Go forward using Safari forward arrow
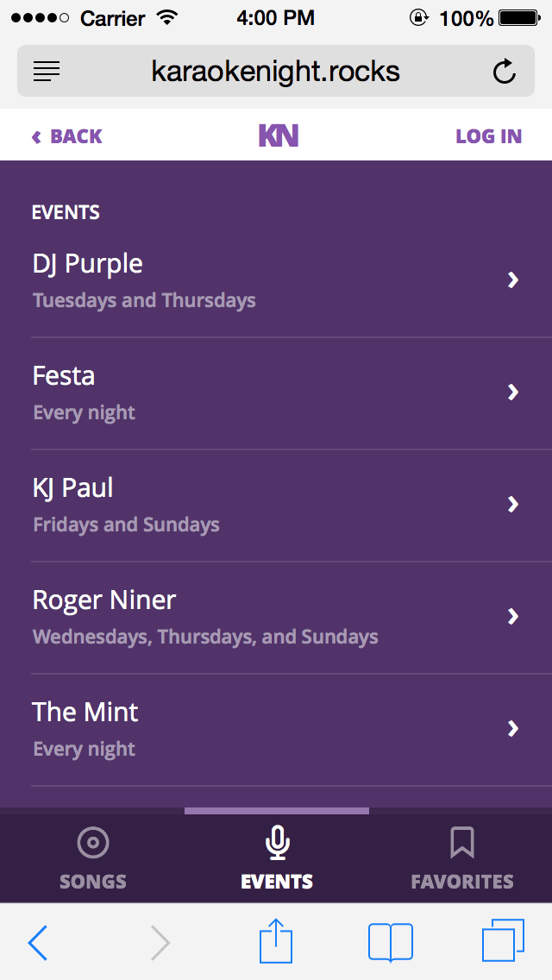Viewport: 552px width, 980px height. (x=160, y=942)
